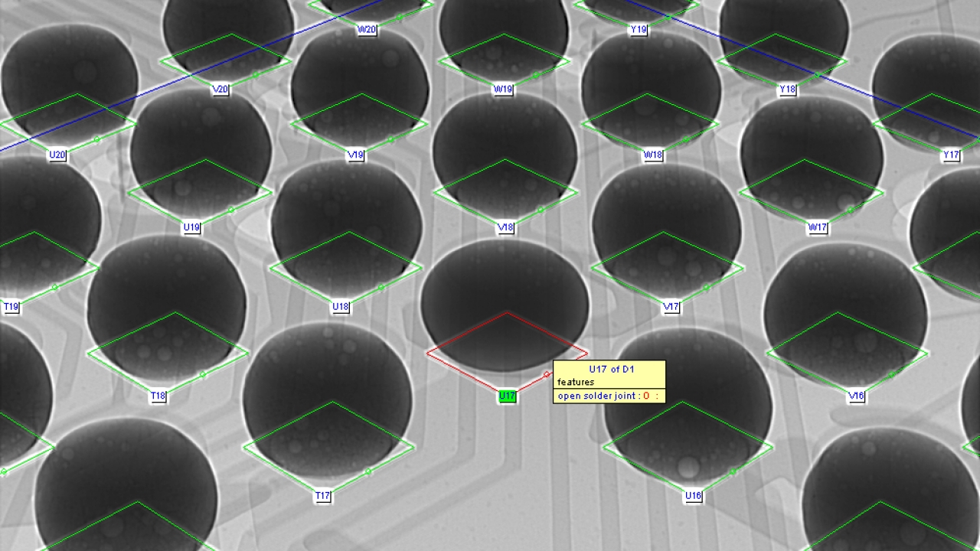Click the red handle on U17 outline
The width and height of the screenshot is (980, 551).
click(x=547, y=374)
